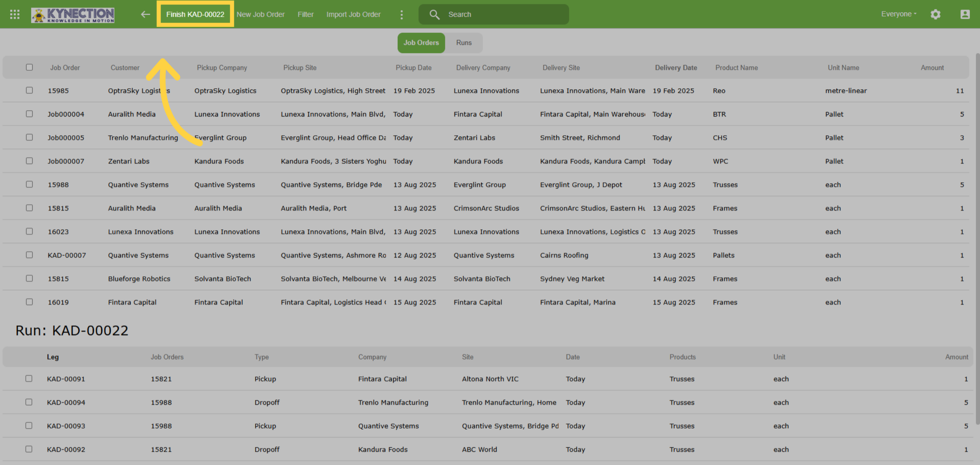Click unit "metre-linear"

tap(846, 91)
